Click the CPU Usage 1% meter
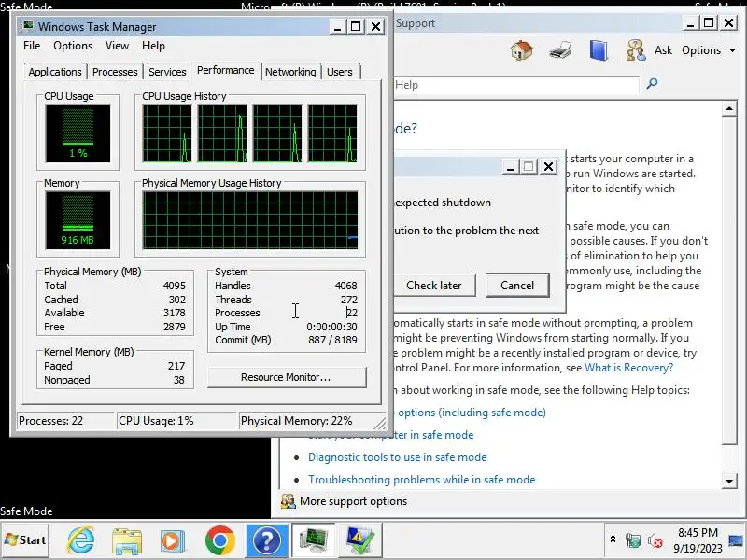747x560 pixels. click(78, 133)
